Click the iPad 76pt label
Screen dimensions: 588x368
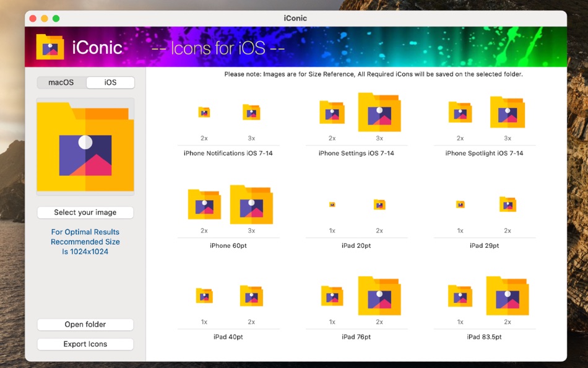[357, 337]
